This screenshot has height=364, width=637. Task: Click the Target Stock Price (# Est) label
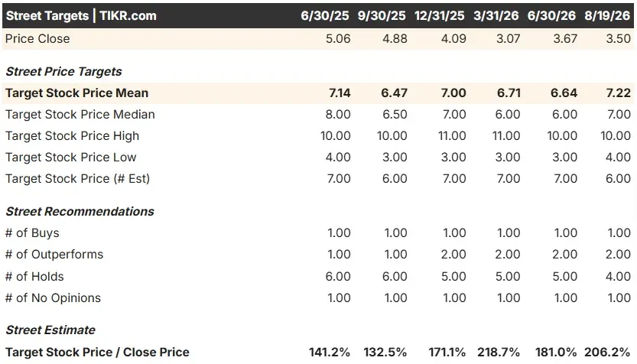pyautogui.click(x=77, y=179)
